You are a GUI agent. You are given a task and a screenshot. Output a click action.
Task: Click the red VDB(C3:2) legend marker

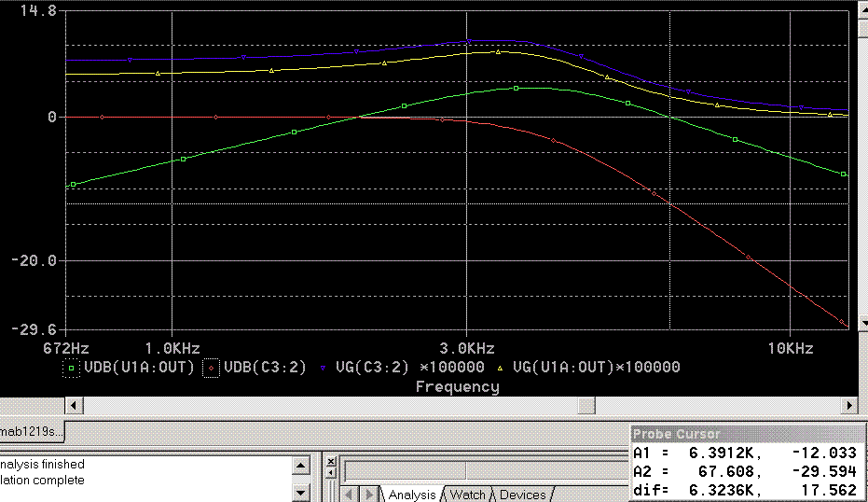211,367
